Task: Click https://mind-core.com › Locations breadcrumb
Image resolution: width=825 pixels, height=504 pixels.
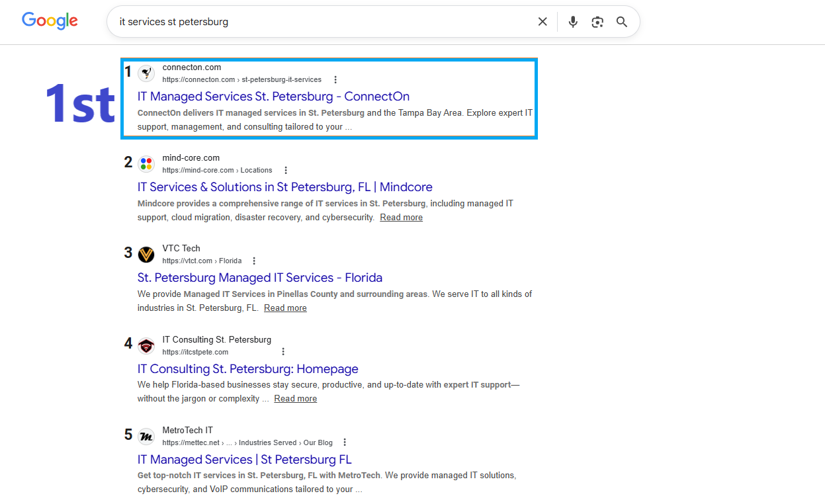Action: 217,170
